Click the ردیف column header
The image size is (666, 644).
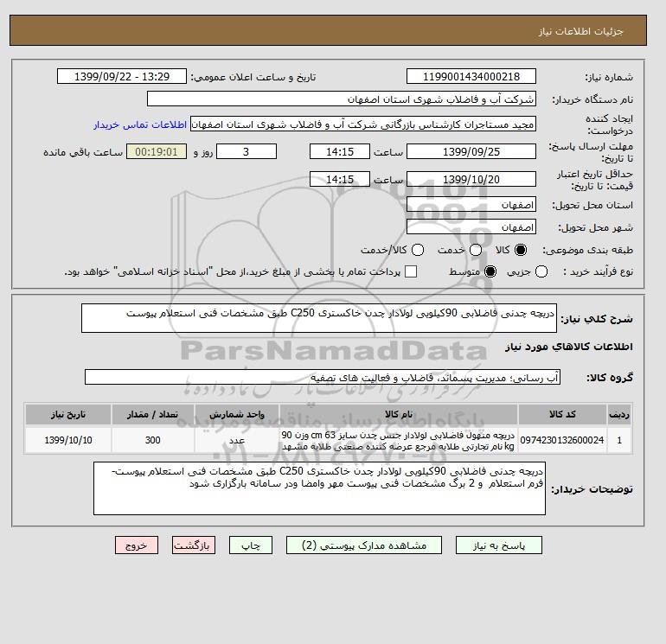[x=619, y=414]
